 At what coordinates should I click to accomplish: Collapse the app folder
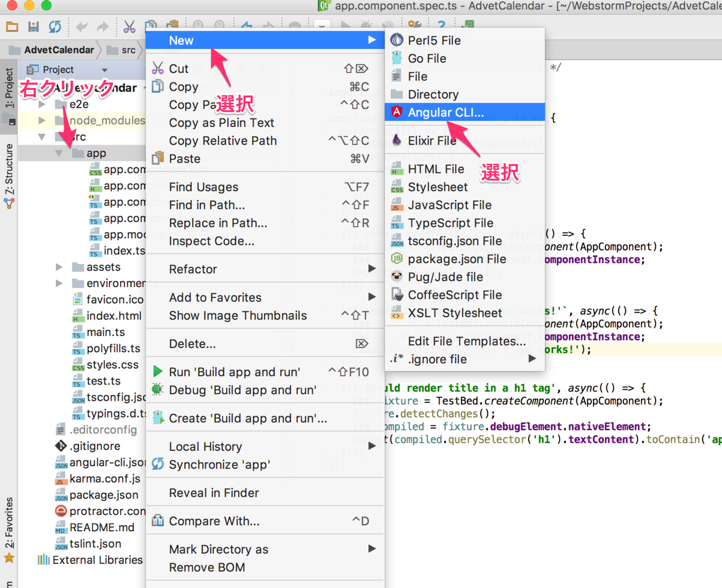59,153
